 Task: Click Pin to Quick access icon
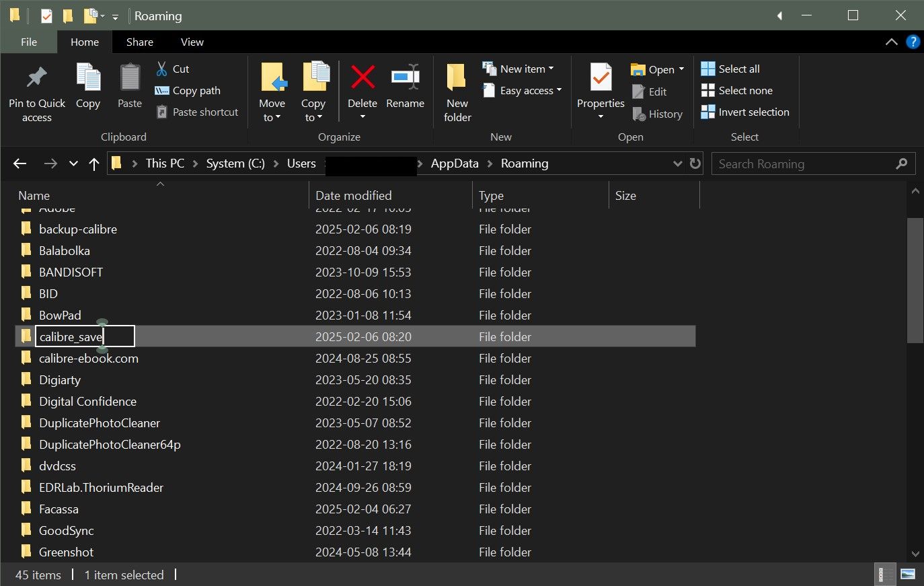[x=37, y=78]
